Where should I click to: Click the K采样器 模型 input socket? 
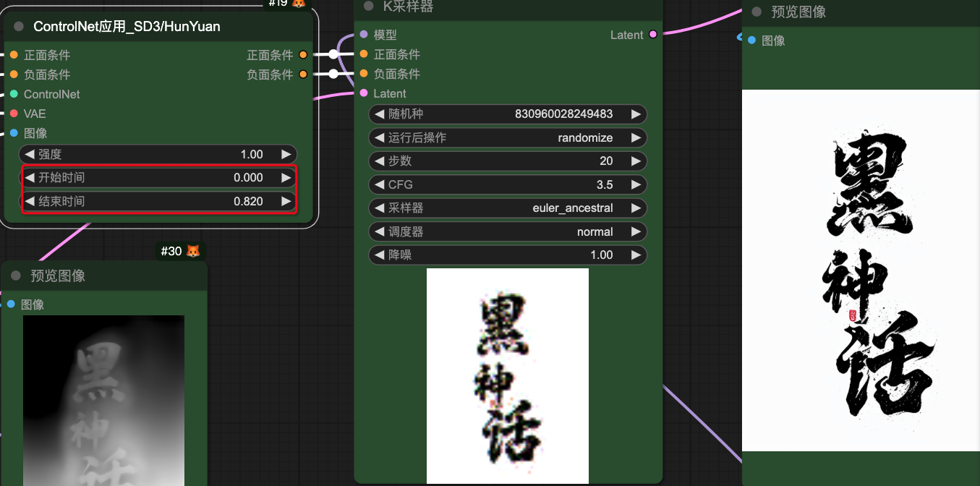(x=364, y=35)
